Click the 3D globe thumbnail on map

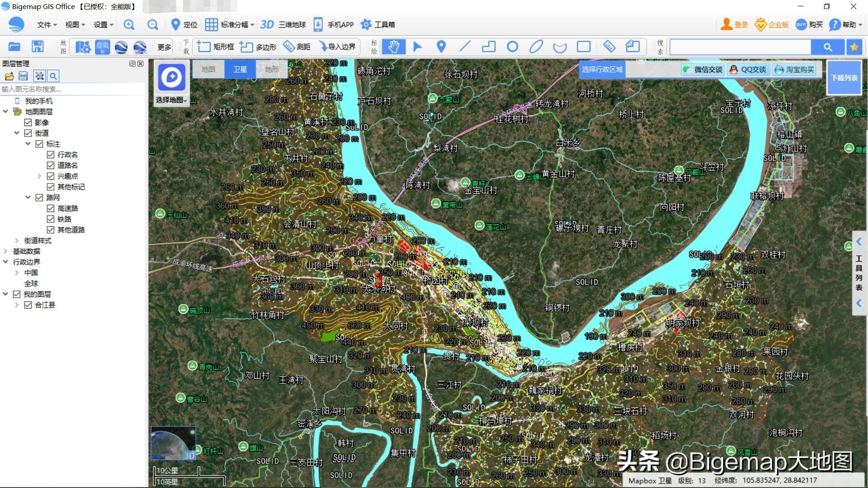coord(173,444)
